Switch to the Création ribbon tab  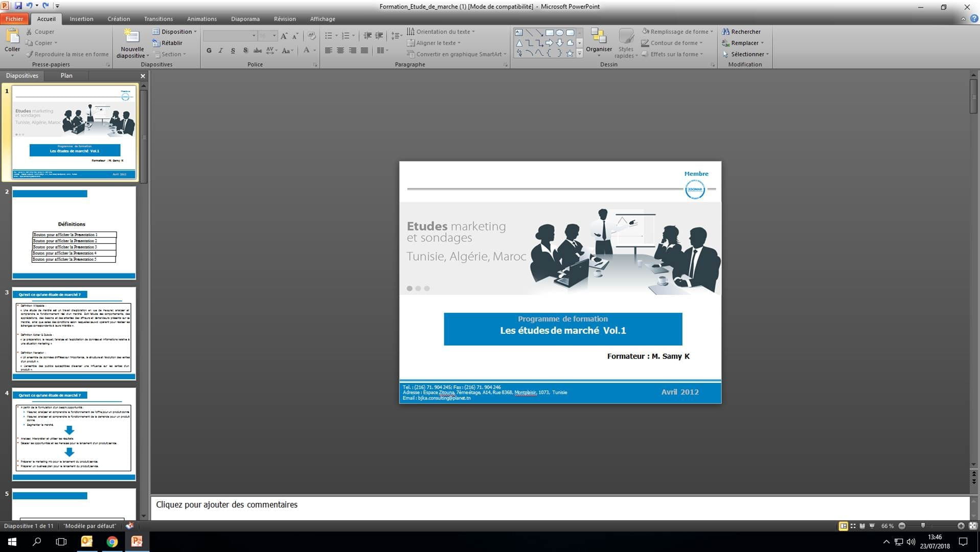pyautogui.click(x=119, y=19)
